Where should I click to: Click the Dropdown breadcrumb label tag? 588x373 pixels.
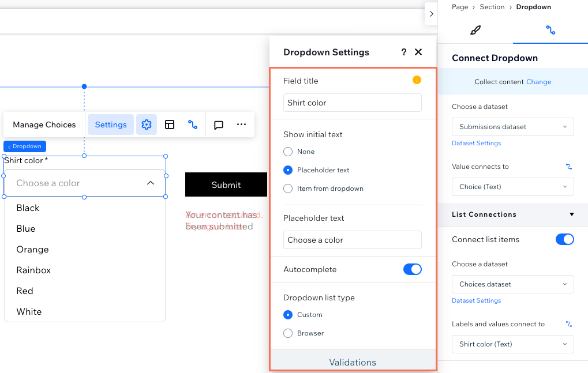[x=25, y=146]
